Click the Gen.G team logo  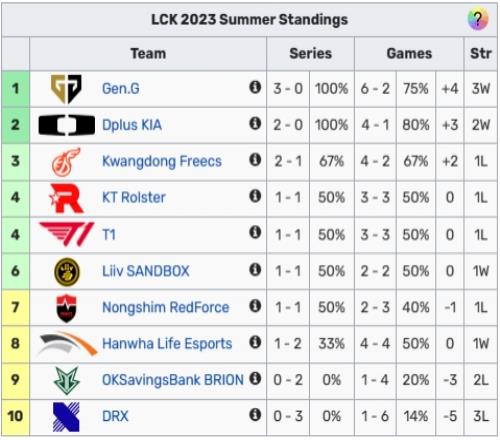pyautogui.click(x=66, y=89)
